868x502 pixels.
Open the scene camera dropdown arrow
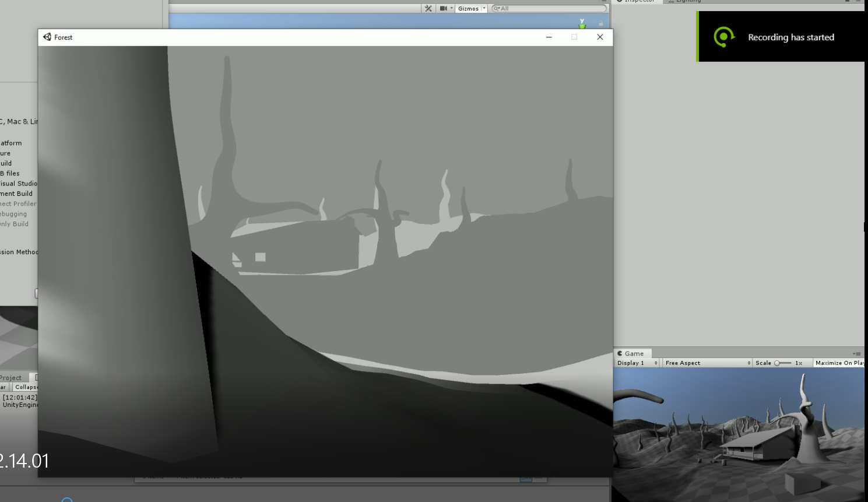451,8
